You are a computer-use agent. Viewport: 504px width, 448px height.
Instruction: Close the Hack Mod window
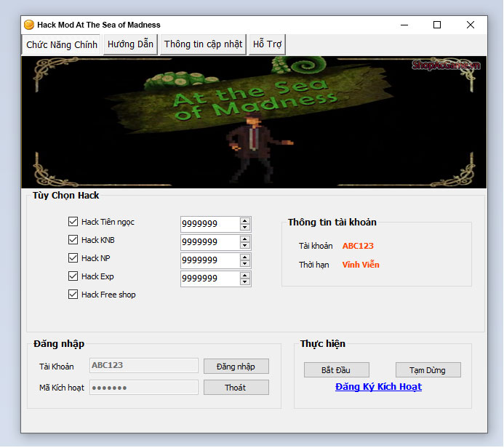coord(471,25)
